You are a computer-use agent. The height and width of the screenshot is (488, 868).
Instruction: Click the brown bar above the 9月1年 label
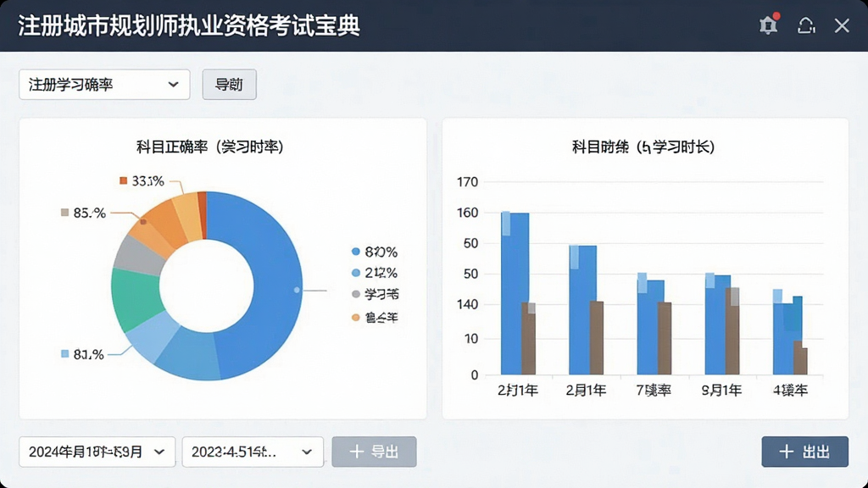[x=732, y=331]
